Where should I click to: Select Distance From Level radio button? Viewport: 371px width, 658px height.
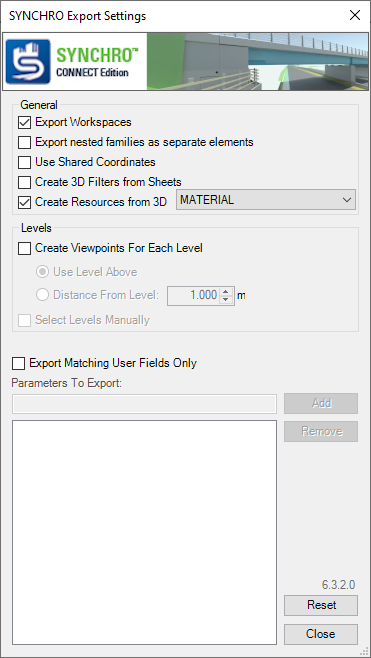[42, 295]
